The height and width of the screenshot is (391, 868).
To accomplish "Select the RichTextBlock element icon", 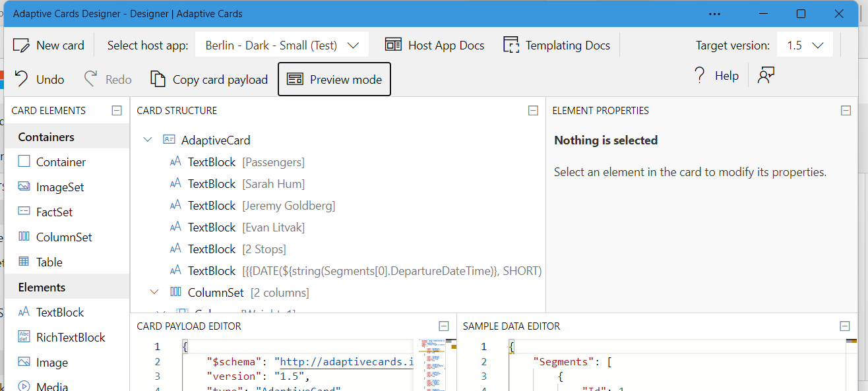I will 24,337.
